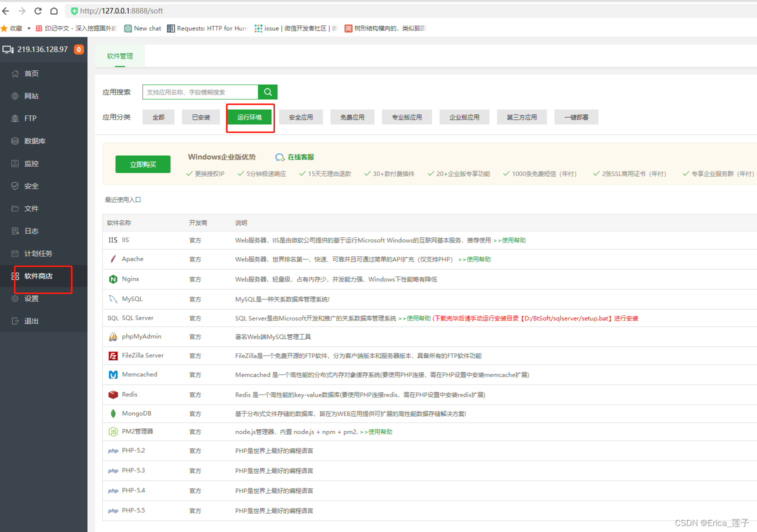Open the 树形结构横向的 bookmark
Screen dimensions: 757x532
(x=385, y=28)
